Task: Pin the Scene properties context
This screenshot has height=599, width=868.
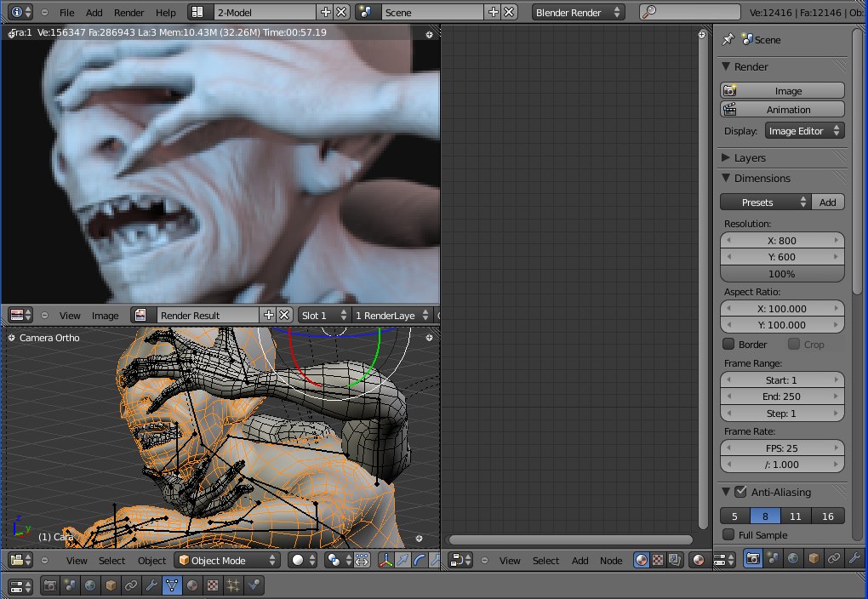Action: (x=728, y=39)
